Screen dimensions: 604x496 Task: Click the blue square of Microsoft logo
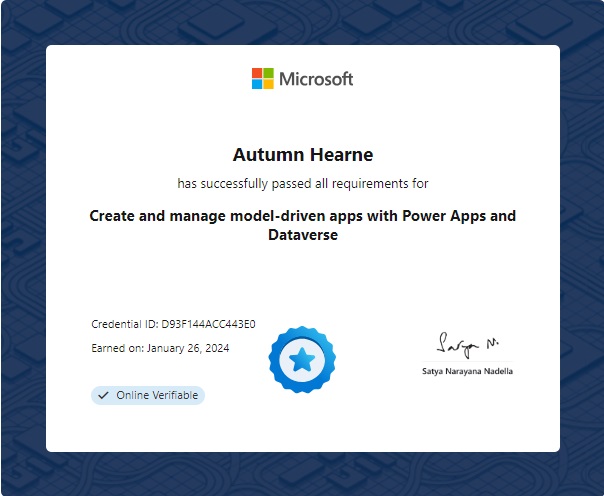point(257,85)
